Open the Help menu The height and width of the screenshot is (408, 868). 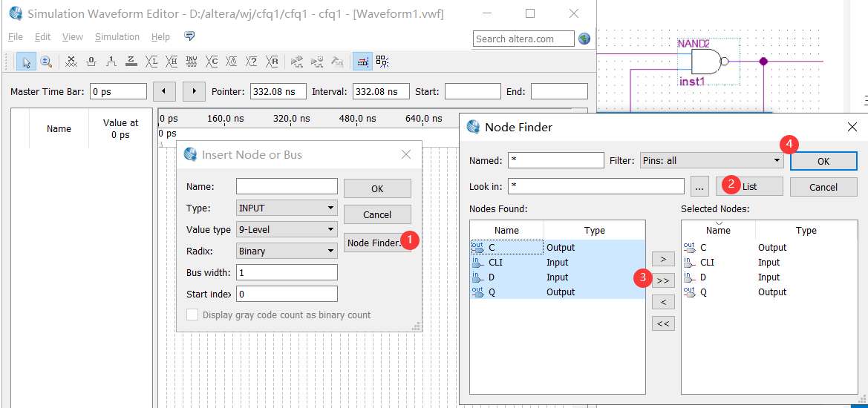(160, 37)
